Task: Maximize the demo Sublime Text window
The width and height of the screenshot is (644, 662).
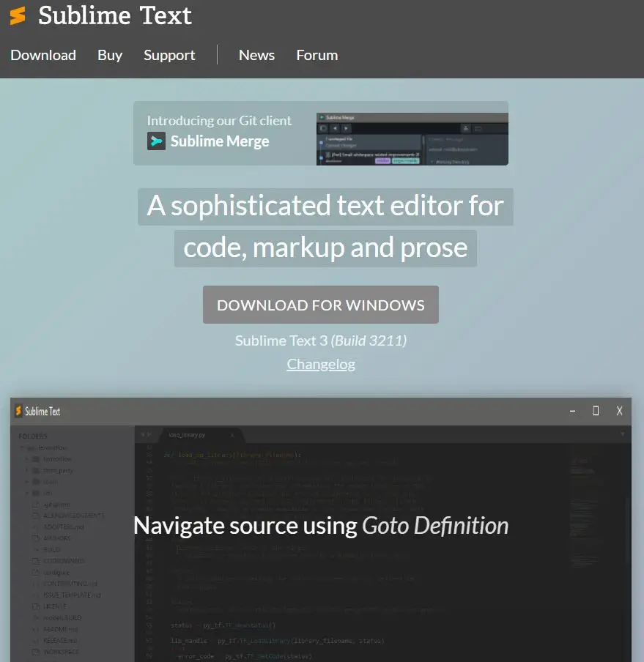Action: [596, 411]
